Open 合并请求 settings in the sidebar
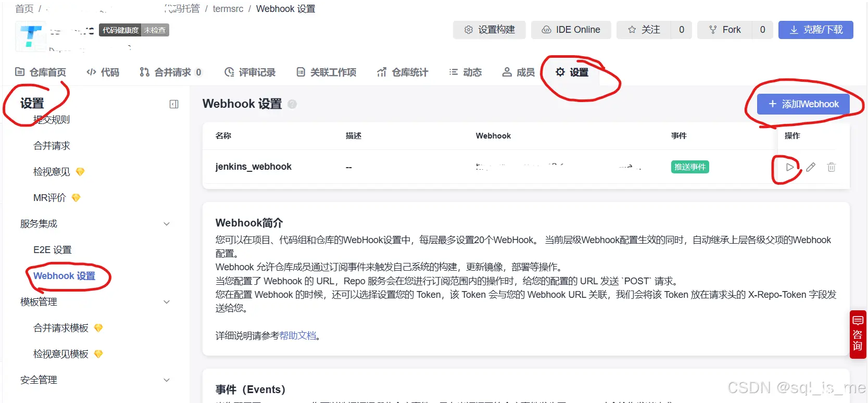This screenshot has width=868, height=403. tap(52, 145)
